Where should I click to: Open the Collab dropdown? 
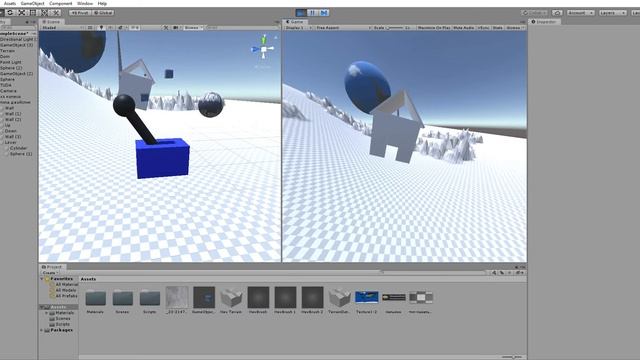tap(534, 13)
